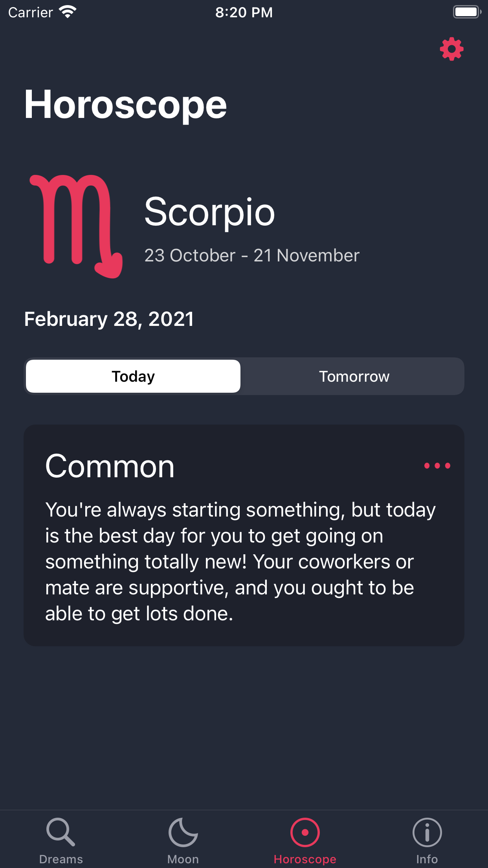
Task: Tap the Dreams magnifier icon
Action: [61, 832]
